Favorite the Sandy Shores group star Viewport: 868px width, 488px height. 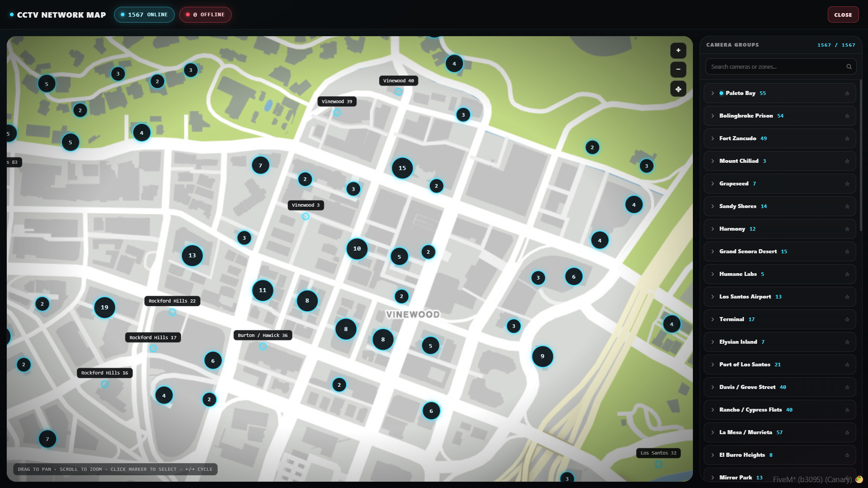pyautogui.click(x=847, y=207)
